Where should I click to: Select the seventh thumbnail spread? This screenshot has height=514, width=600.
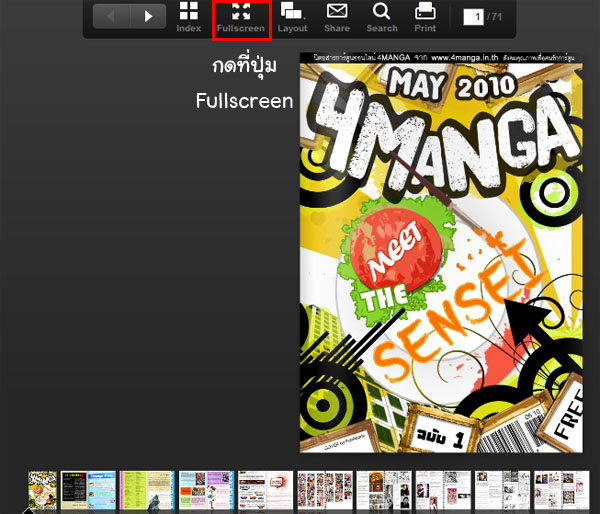[384, 491]
